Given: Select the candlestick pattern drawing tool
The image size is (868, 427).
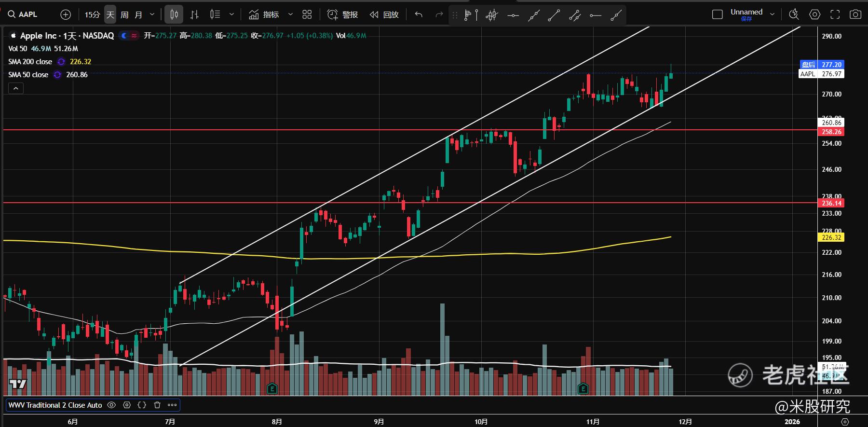Looking at the screenshot, I should tap(492, 15).
